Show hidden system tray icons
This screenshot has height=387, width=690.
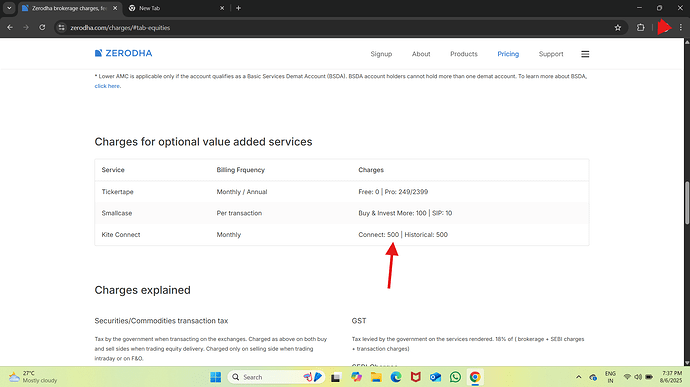[579, 377]
